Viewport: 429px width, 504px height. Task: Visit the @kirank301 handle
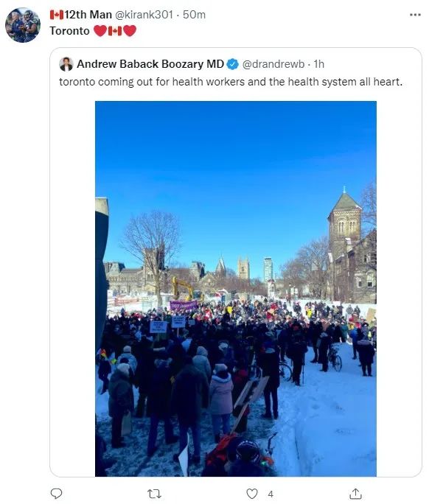pos(144,15)
